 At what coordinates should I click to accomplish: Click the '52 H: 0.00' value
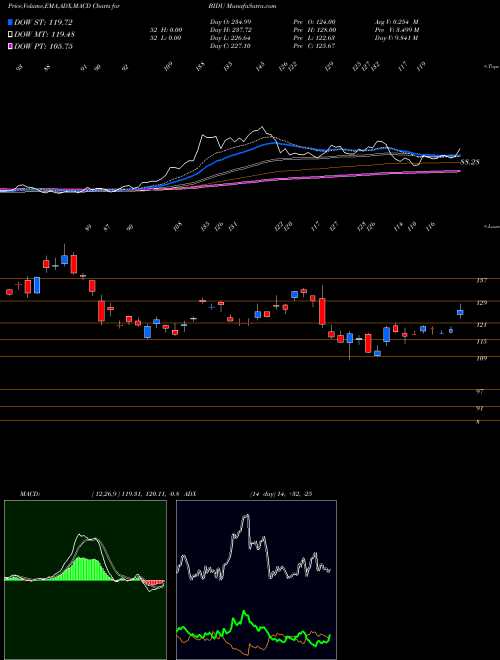[x=166, y=30]
